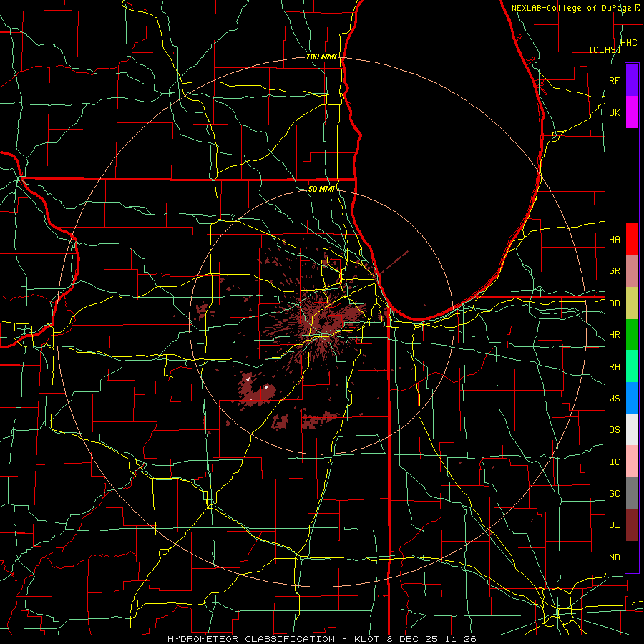Click the 50 NMI range ring label
The width and height of the screenshot is (644, 644).
(321, 189)
